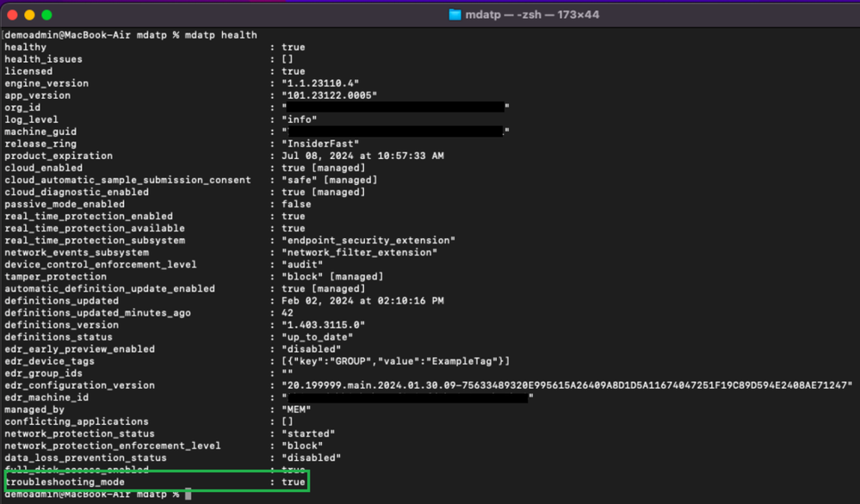Select the 'edr_group_ids' key name
Screen dimensions: 860x504
(x=43, y=373)
